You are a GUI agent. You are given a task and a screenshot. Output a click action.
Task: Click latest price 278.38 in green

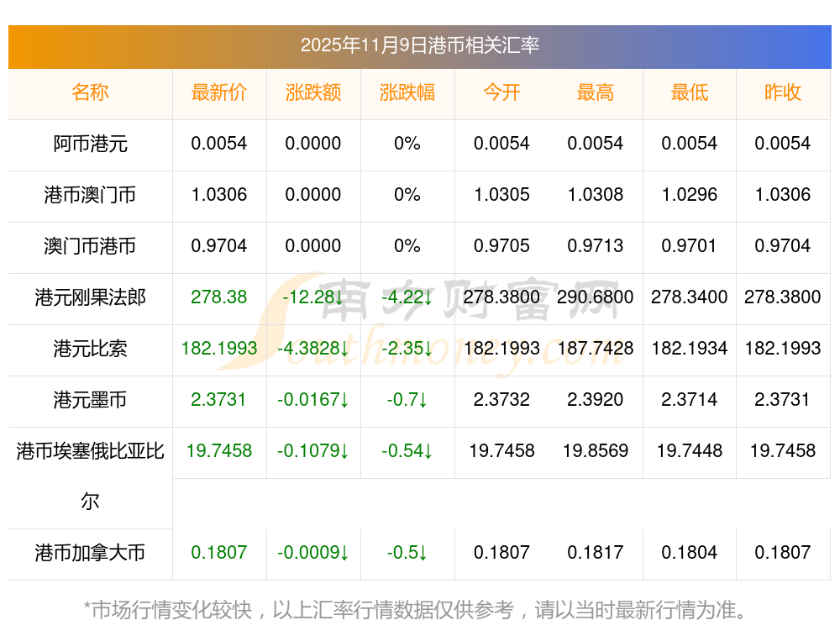pos(219,297)
